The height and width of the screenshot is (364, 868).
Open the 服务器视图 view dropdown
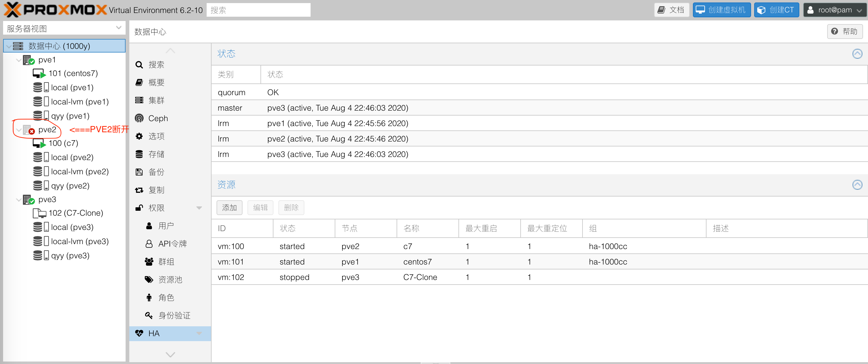[118, 28]
